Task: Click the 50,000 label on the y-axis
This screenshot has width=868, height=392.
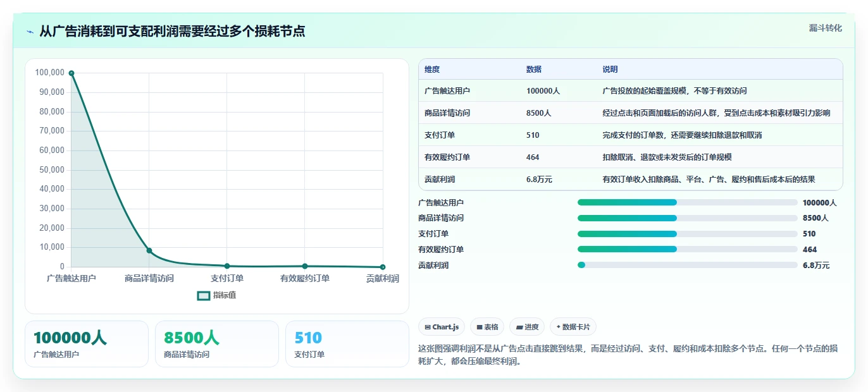Action: coord(52,169)
